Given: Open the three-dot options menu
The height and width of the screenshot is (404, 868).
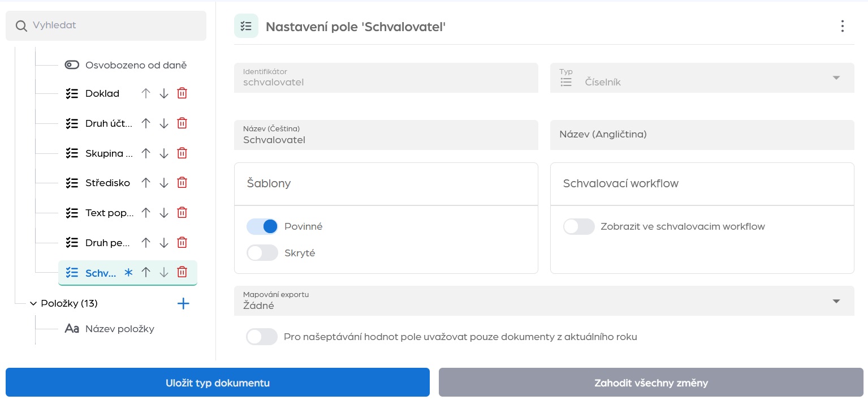Looking at the screenshot, I should 843,26.
